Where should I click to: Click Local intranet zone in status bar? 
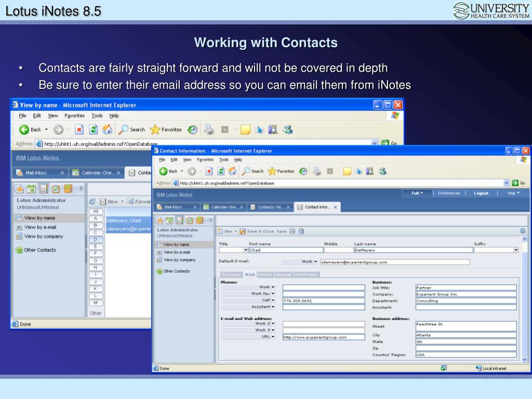pyautogui.click(x=491, y=368)
